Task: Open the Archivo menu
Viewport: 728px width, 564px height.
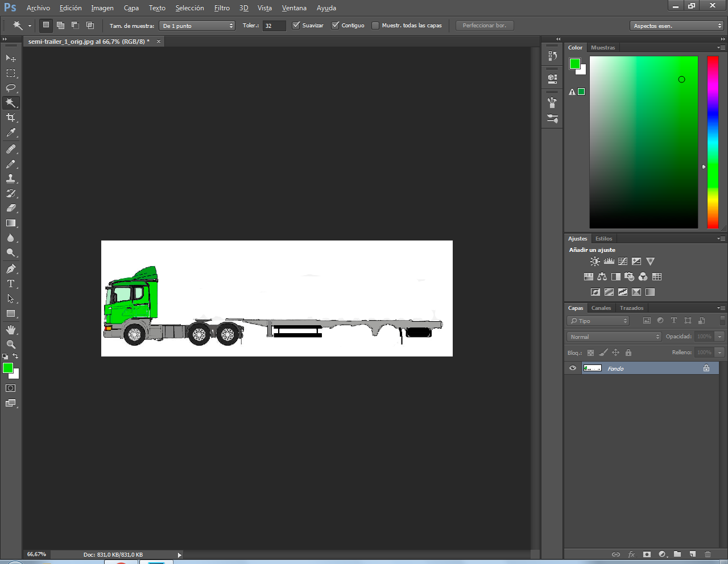Action: point(38,8)
